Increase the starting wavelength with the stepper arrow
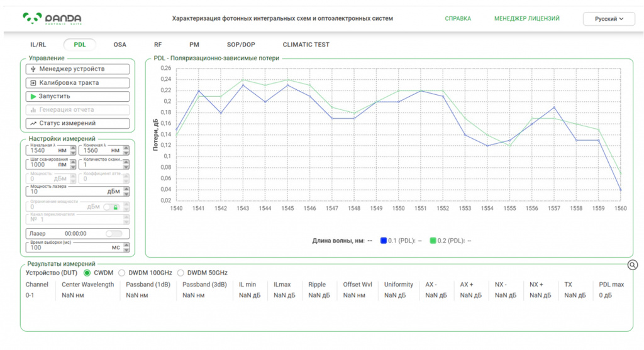Screen dimensions: 644x350 coord(73,148)
